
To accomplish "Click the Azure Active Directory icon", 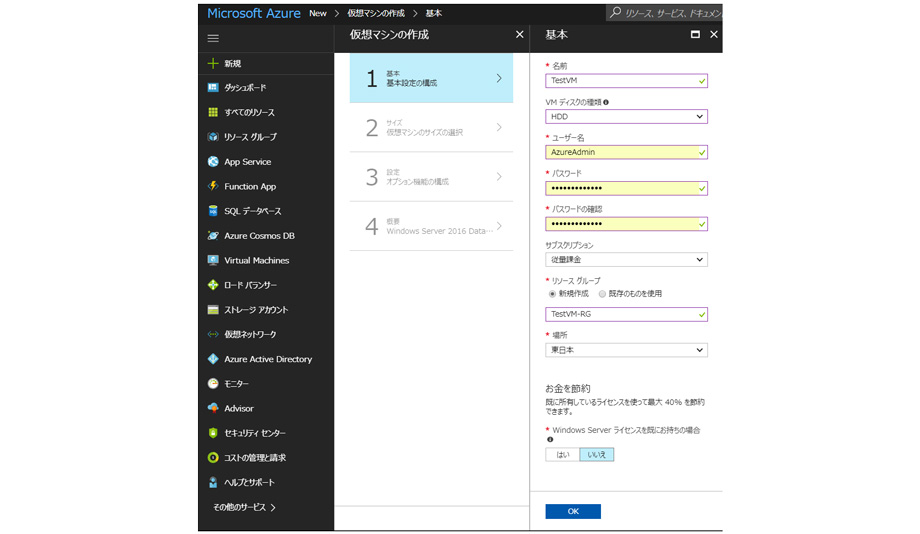I will pyautogui.click(x=213, y=359).
